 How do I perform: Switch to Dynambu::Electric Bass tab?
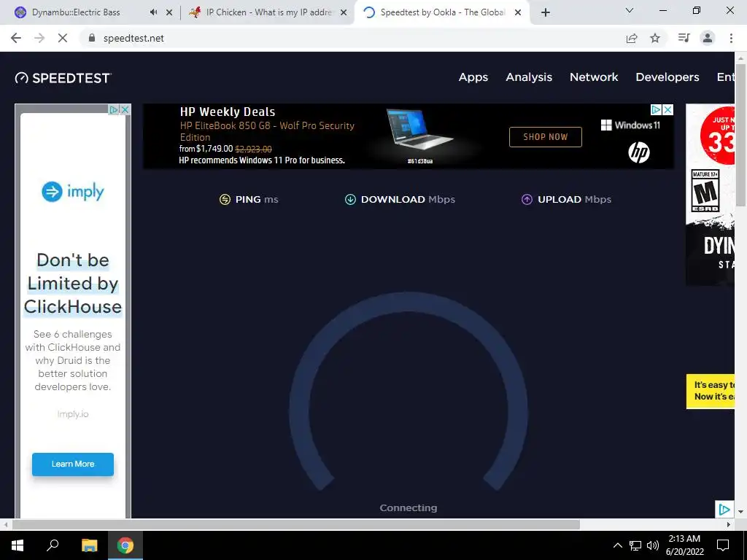(76, 12)
